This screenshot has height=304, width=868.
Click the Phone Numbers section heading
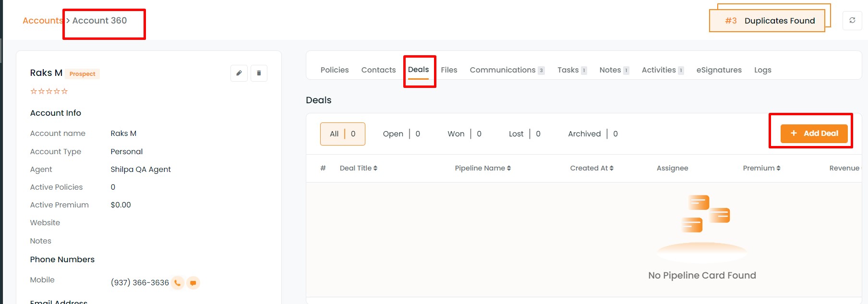click(x=62, y=260)
